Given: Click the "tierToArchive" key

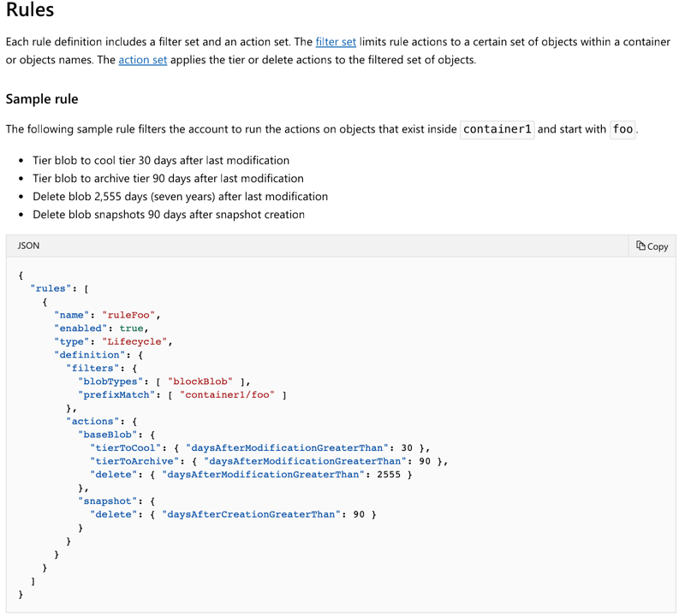Looking at the screenshot, I should point(134,461).
